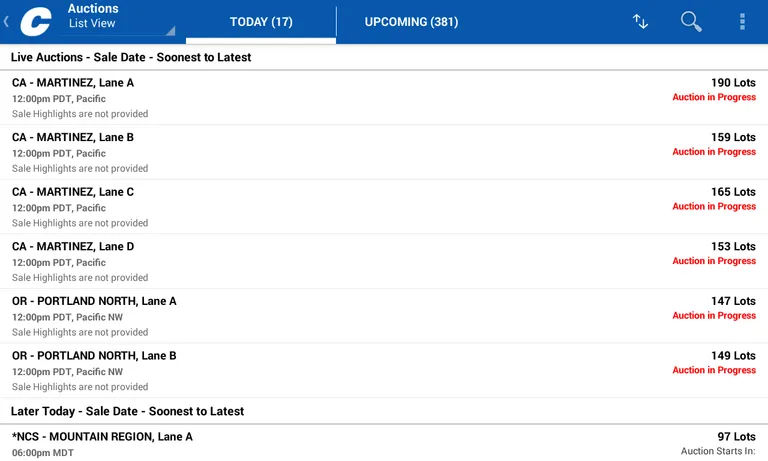The image size is (768, 461).
Task: Select the 159 Lots count
Action: tap(733, 137)
